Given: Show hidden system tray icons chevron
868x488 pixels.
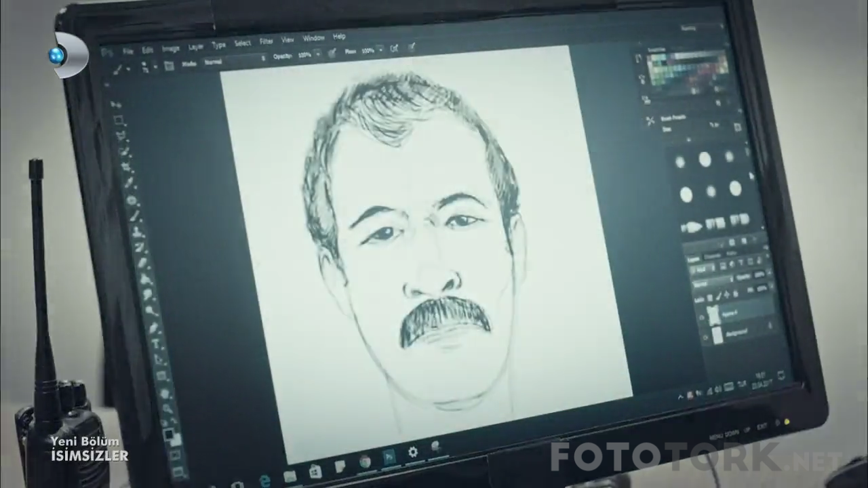Looking at the screenshot, I should click(680, 396).
